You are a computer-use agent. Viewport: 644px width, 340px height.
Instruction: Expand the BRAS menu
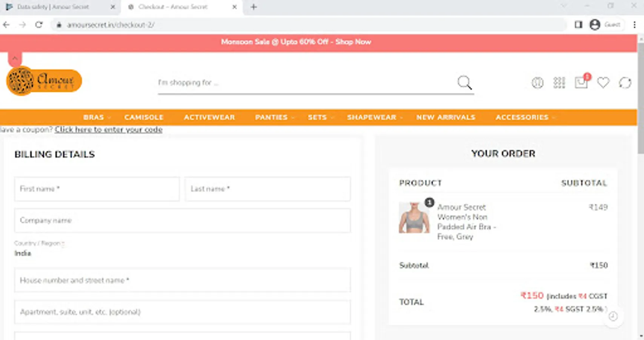(x=97, y=117)
